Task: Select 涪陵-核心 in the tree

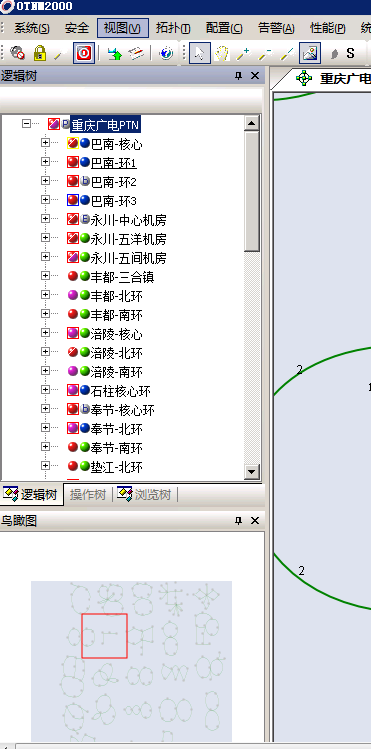Action: point(117,334)
